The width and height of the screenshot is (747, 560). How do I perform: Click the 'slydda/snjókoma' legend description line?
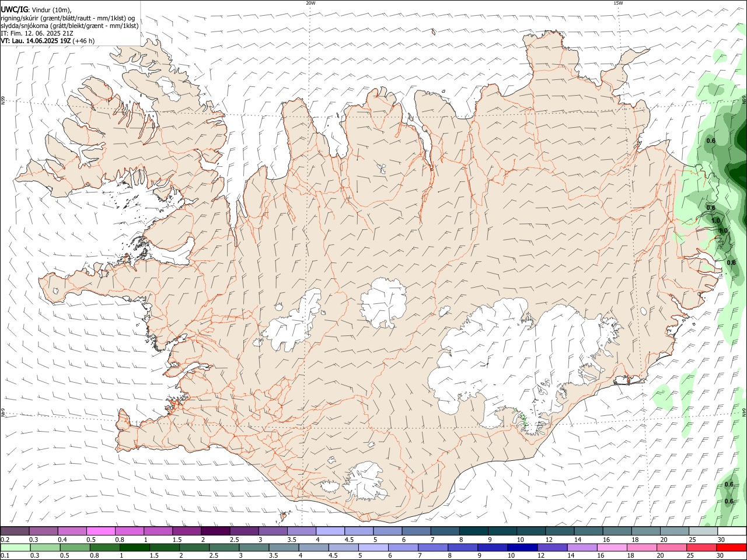(69, 26)
